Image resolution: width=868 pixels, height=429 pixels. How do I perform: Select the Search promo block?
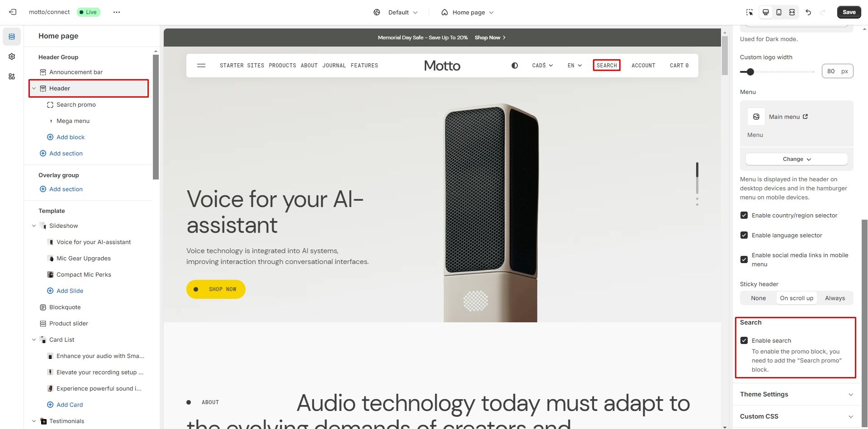[76, 104]
